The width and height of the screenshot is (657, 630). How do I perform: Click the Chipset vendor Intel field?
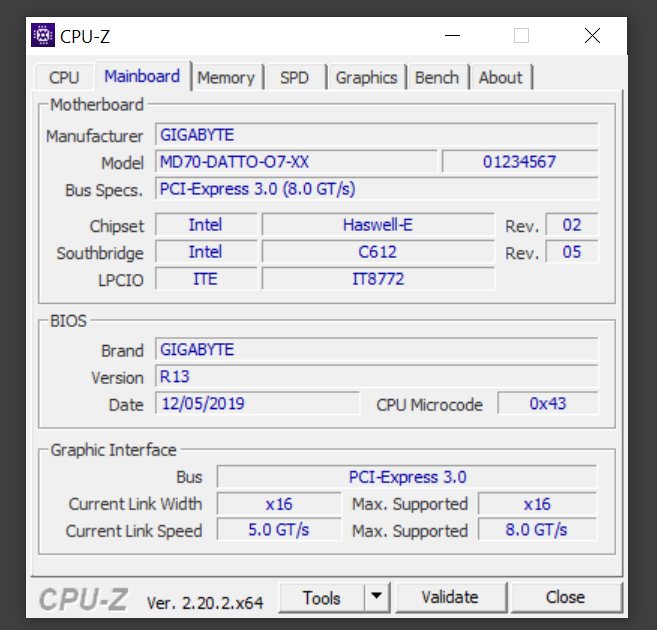coord(206,225)
